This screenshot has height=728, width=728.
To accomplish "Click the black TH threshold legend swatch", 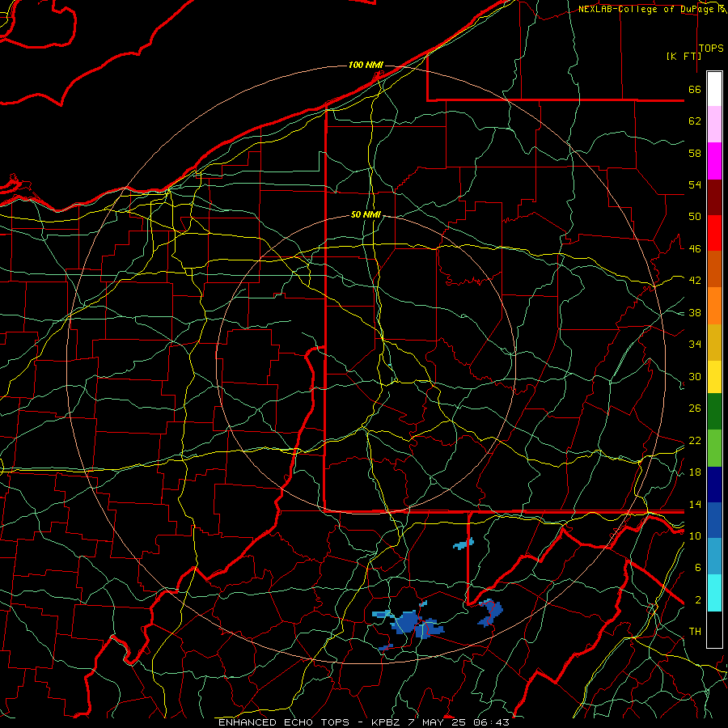I will tap(714, 629).
